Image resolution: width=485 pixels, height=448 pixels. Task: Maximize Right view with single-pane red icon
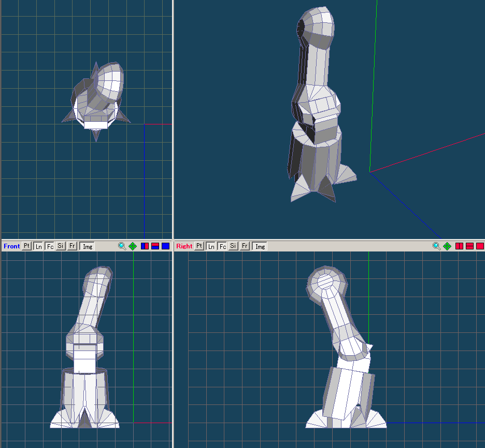(x=480, y=246)
